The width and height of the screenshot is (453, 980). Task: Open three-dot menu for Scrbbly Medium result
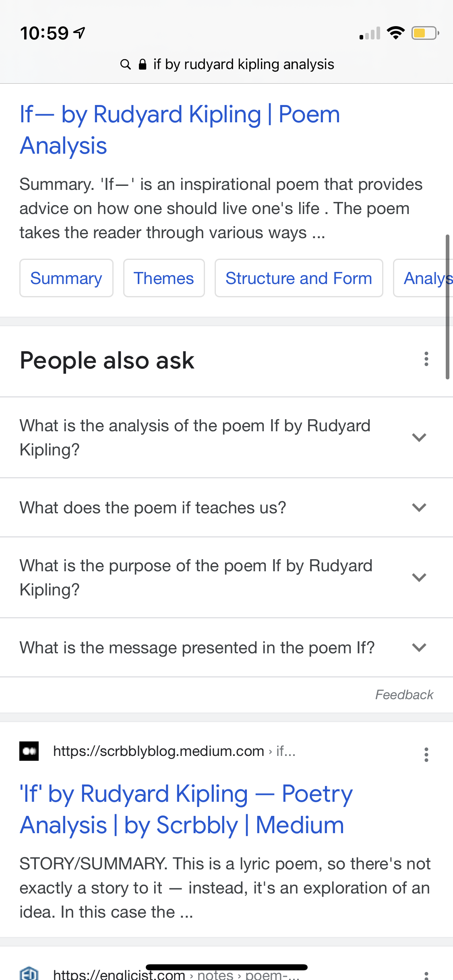click(426, 755)
